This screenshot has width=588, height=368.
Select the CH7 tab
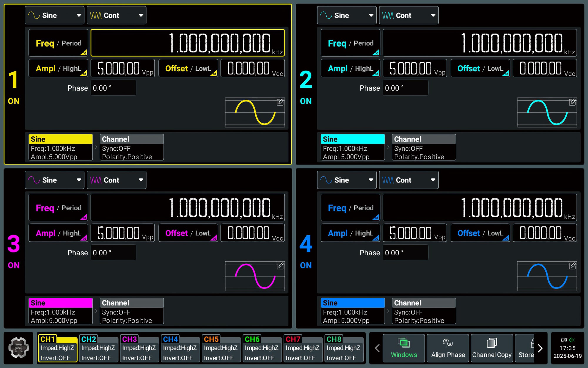(x=303, y=348)
